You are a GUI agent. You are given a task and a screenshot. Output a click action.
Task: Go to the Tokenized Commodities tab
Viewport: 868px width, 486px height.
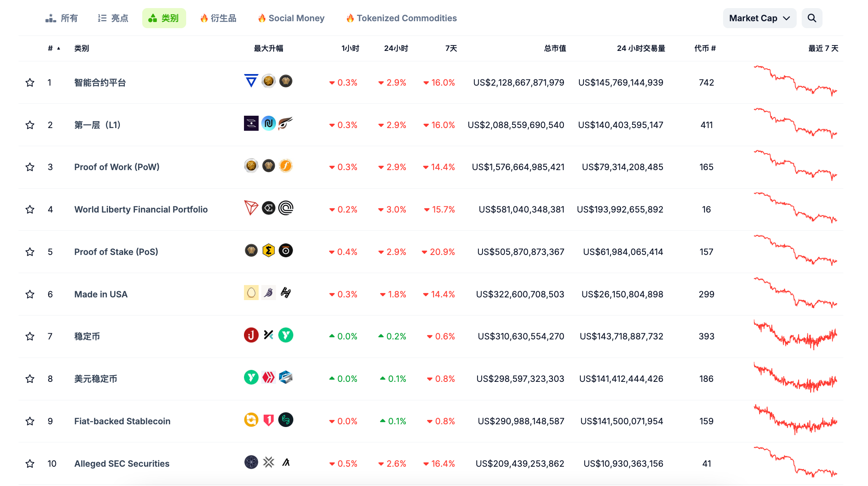pos(401,18)
